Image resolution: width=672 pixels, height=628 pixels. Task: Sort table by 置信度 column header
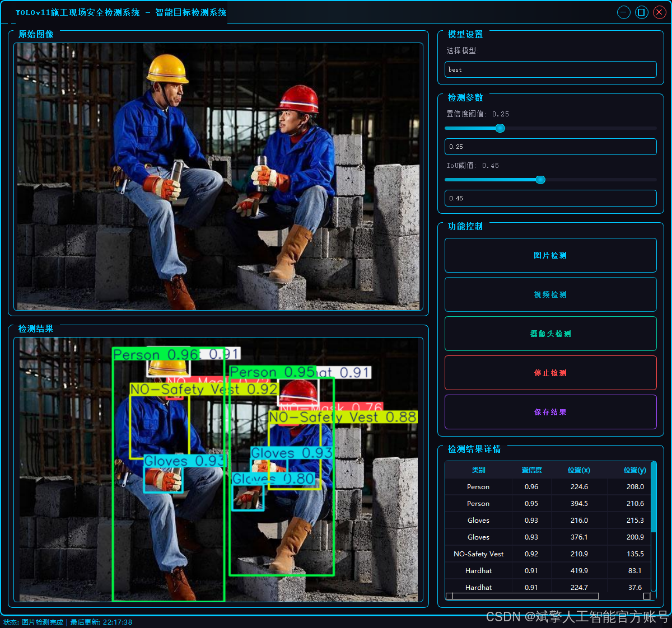pyautogui.click(x=531, y=470)
